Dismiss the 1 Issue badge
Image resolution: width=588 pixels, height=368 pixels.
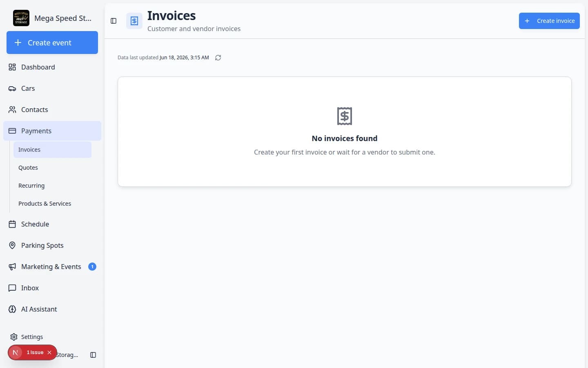49,352
